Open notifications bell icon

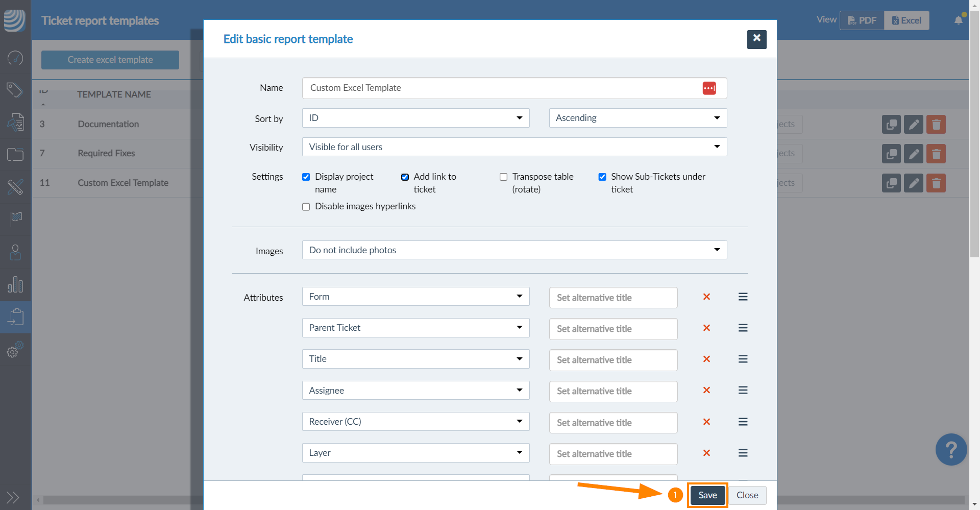click(958, 20)
